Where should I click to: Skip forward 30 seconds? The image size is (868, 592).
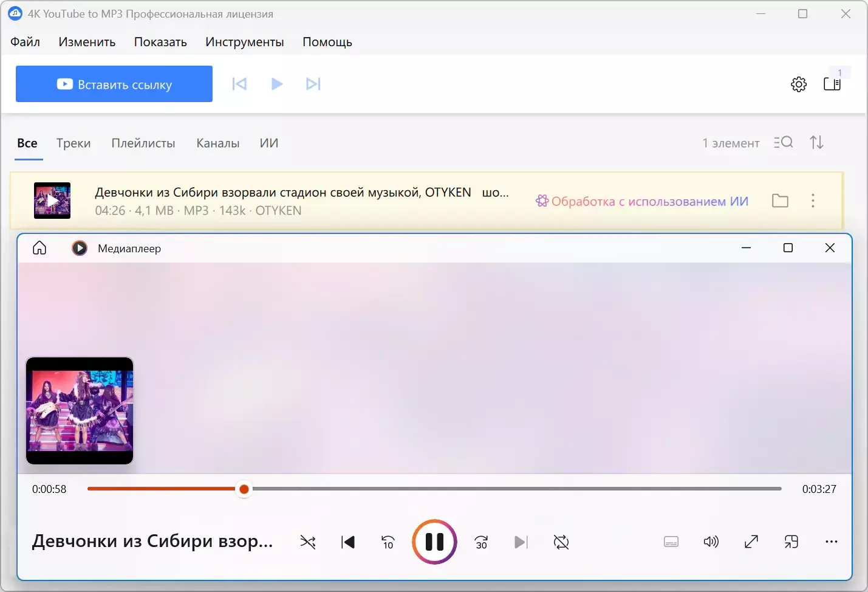(481, 542)
